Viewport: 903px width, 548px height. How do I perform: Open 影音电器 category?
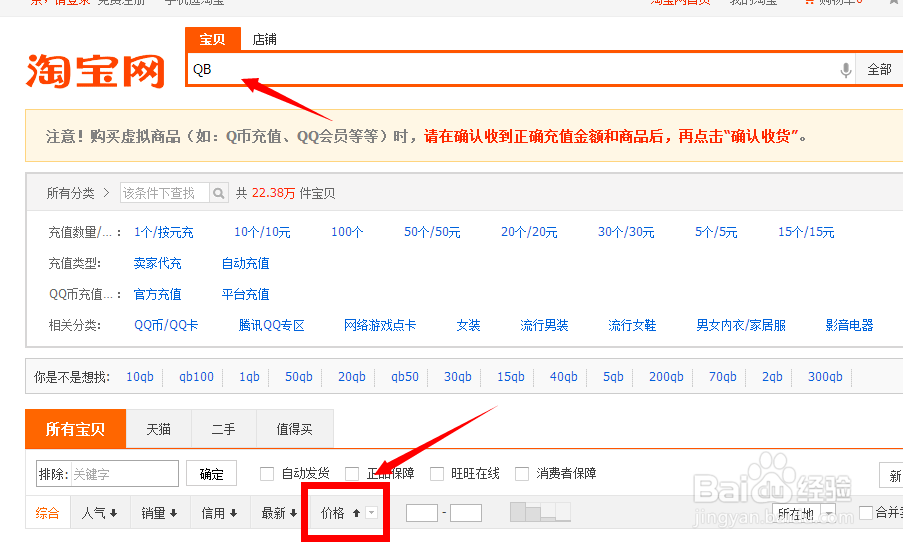(849, 325)
